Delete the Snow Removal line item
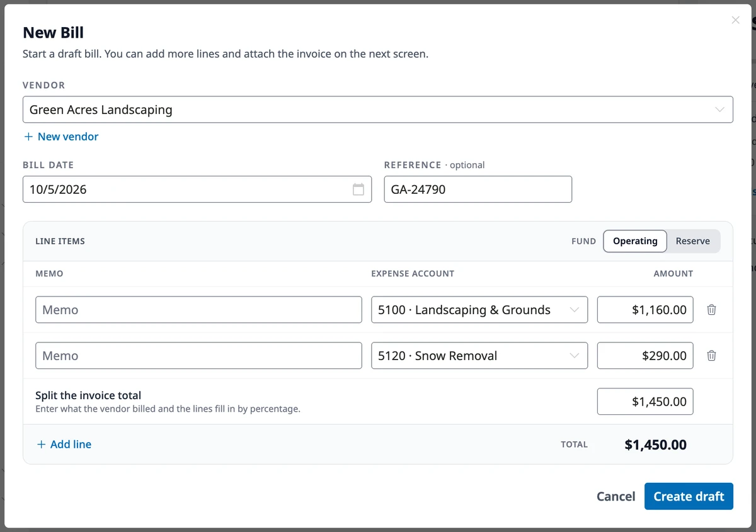This screenshot has height=532, width=756. [x=711, y=356]
